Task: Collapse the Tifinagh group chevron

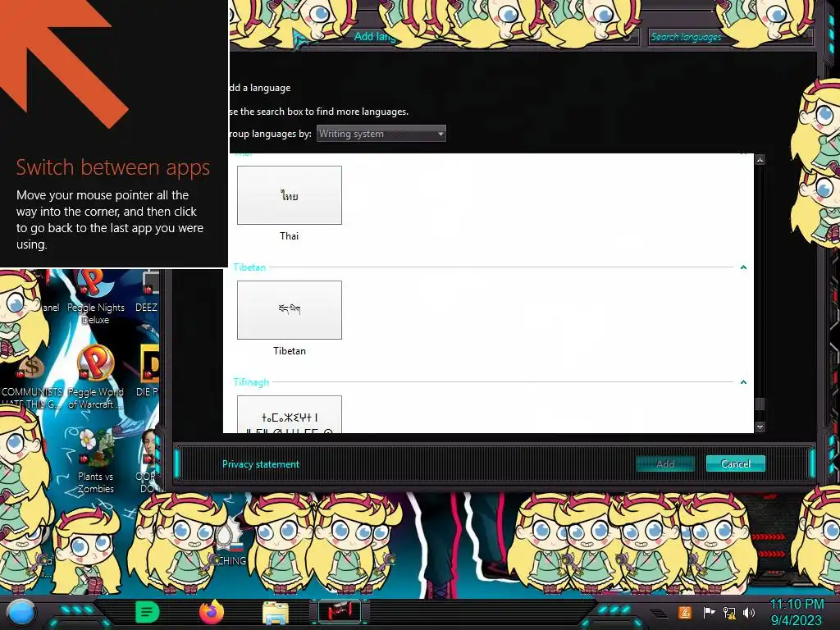Action: pyautogui.click(x=743, y=382)
